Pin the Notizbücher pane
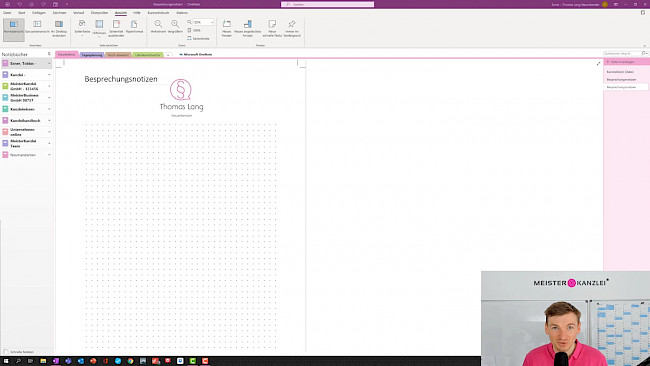The image size is (650, 366). [x=49, y=54]
